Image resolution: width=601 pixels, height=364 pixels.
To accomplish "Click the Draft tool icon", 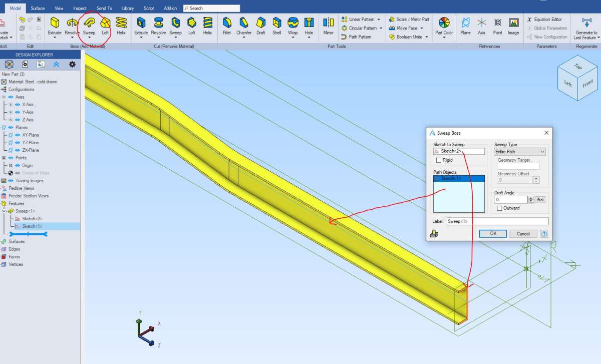I will [260, 25].
